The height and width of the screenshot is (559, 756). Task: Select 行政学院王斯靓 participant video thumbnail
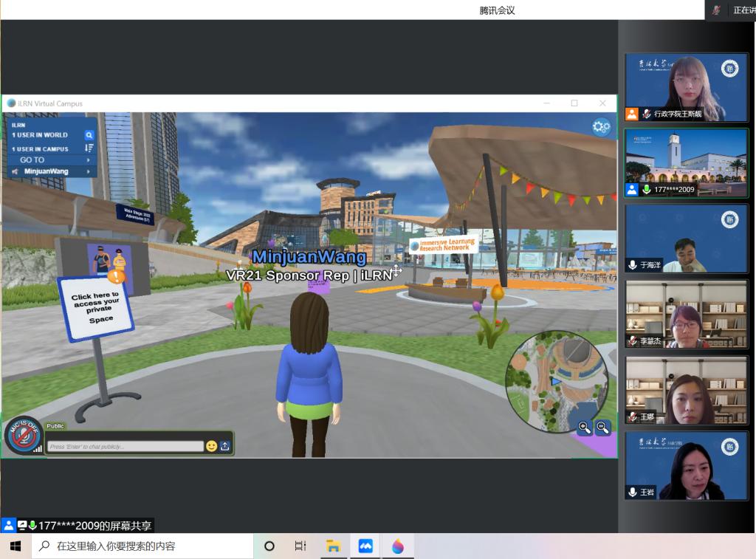[686, 87]
